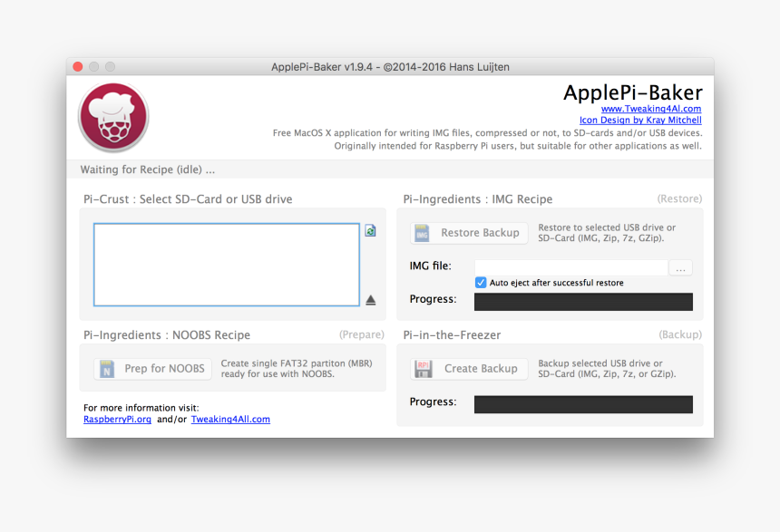This screenshot has height=532, width=780.
Task: Click the '(Prepare)' label
Action: tap(362, 334)
